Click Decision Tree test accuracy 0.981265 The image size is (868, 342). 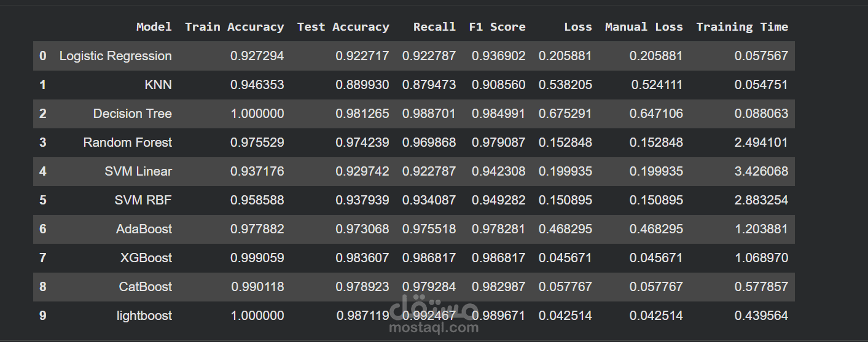[362, 114]
